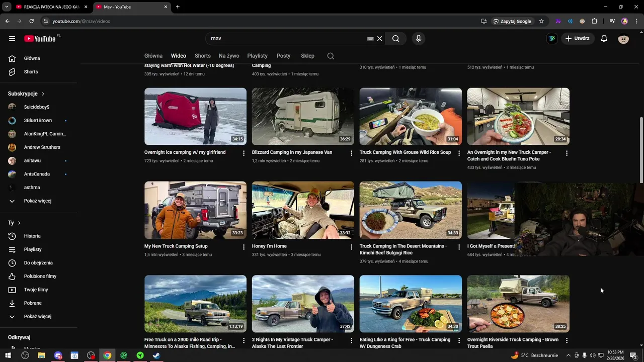This screenshot has width=644, height=362.
Task: Open Pobrane in the sidebar
Action: pos(38,303)
